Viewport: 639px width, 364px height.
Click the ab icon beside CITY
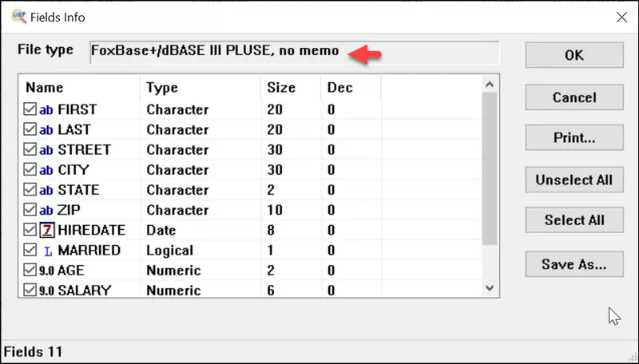point(46,170)
